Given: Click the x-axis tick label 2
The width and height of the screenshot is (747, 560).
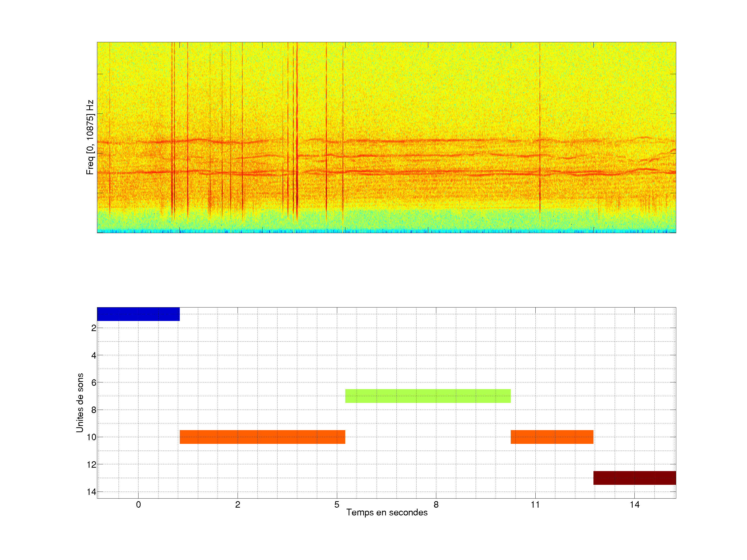Looking at the screenshot, I should pos(238,505).
